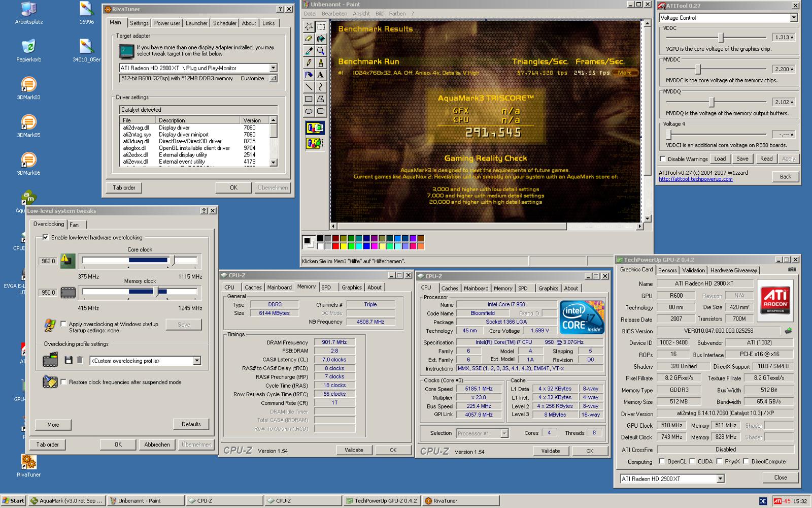Open the atitool.techpowerup.com link
Screen dimensions: 812x508
click(x=696, y=179)
